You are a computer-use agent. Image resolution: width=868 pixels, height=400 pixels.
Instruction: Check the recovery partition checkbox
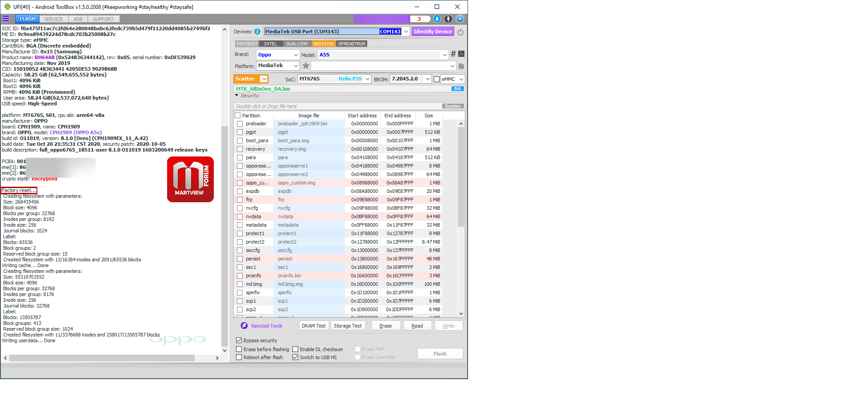pos(240,149)
